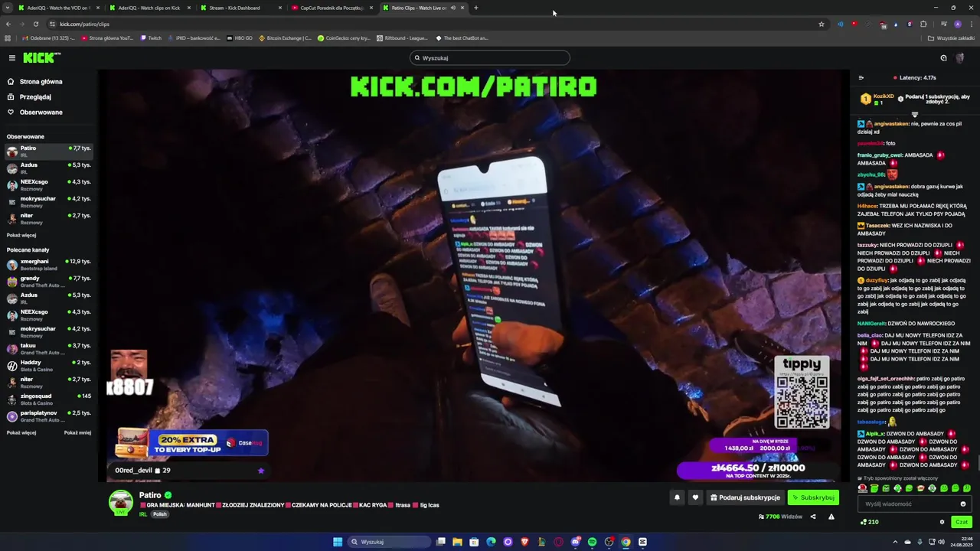Click the first red emote in the quick-emote row
The height and width of the screenshot is (551, 980).
(863, 488)
